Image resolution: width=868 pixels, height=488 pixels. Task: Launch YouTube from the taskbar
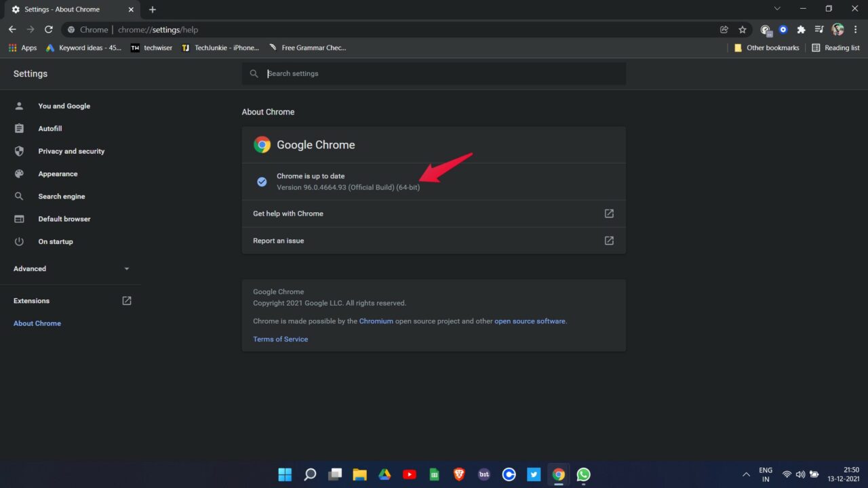pyautogui.click(x=410, y=474)
